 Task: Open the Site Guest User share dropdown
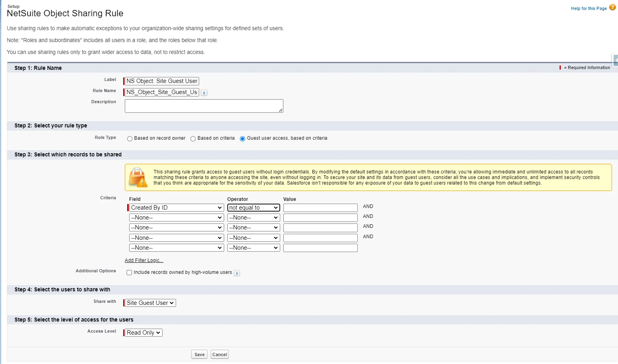(x=150, y=303)
